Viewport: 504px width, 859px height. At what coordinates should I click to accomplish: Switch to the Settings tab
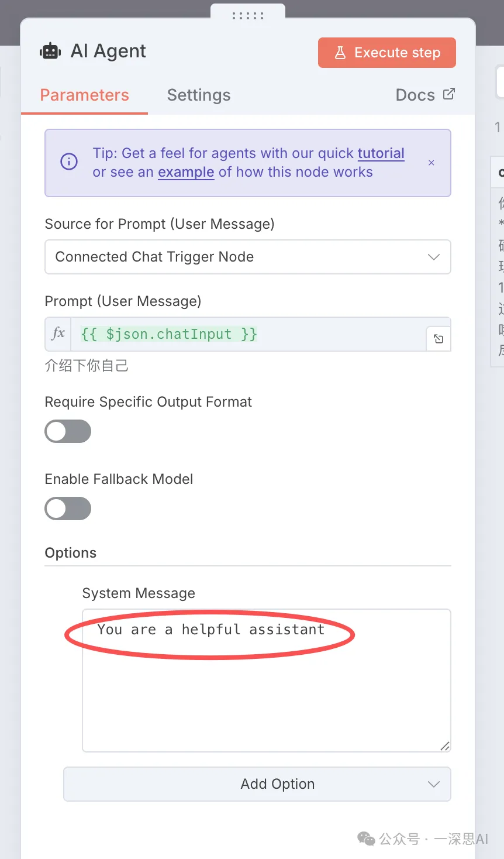click(x=199, y=95)
